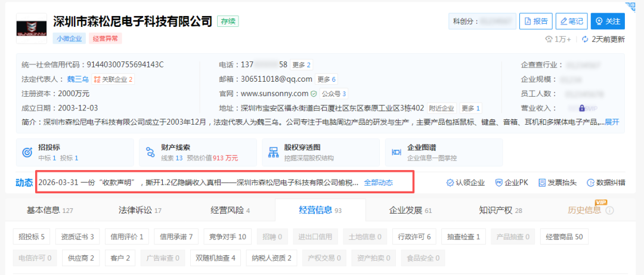644x275 pixels.
Task: Click the 经营异常 warning tag
Action: pyautogui.click(x=105, y=39)
